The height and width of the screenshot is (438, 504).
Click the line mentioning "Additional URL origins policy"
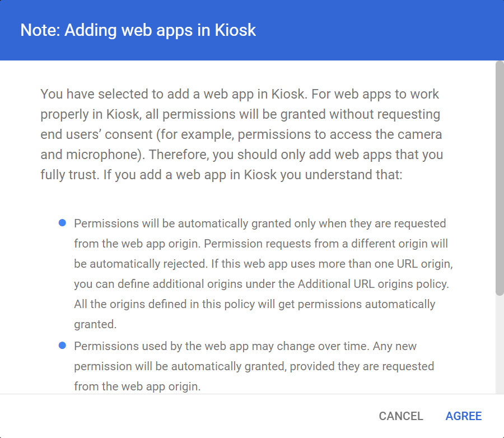(x=261, y=284)
